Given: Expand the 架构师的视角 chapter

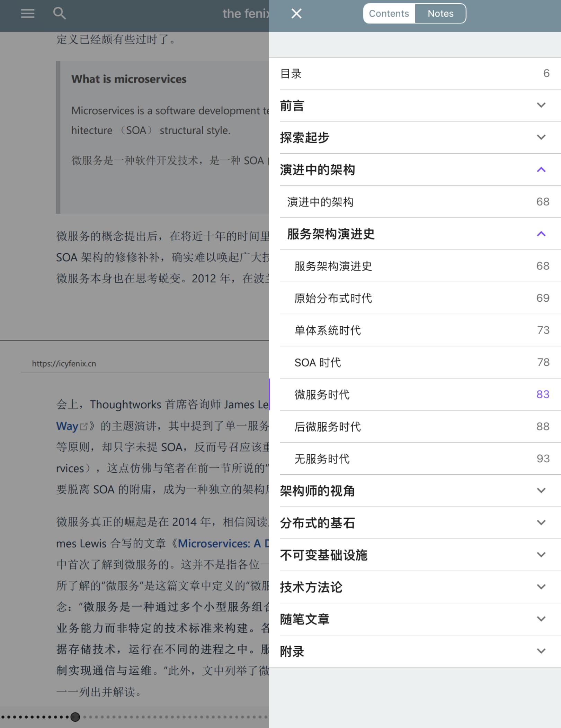Looking at the screenshot, I should click(x=541, y=491).
